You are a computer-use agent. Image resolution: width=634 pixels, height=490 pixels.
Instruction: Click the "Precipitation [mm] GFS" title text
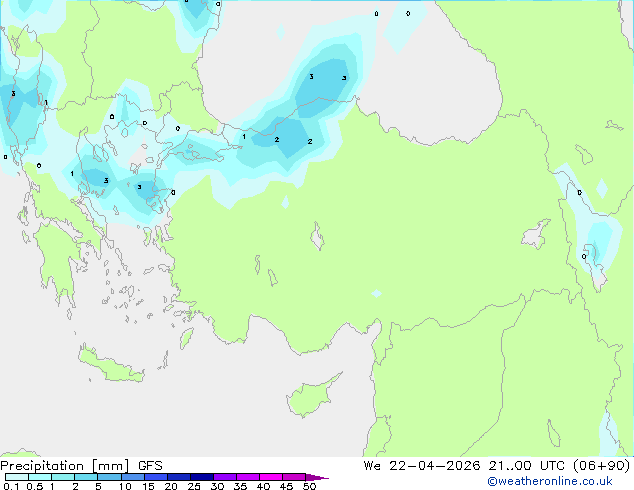tap(81, 466)
